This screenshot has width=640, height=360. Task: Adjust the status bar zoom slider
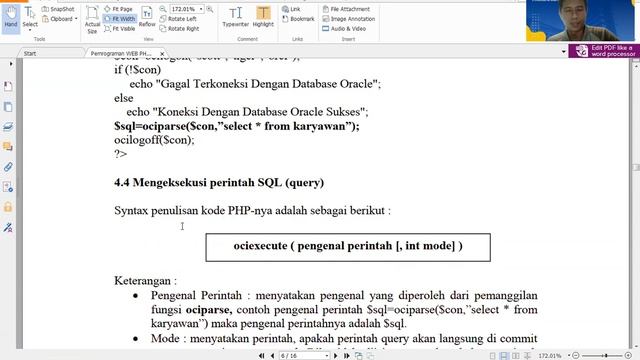606,356
